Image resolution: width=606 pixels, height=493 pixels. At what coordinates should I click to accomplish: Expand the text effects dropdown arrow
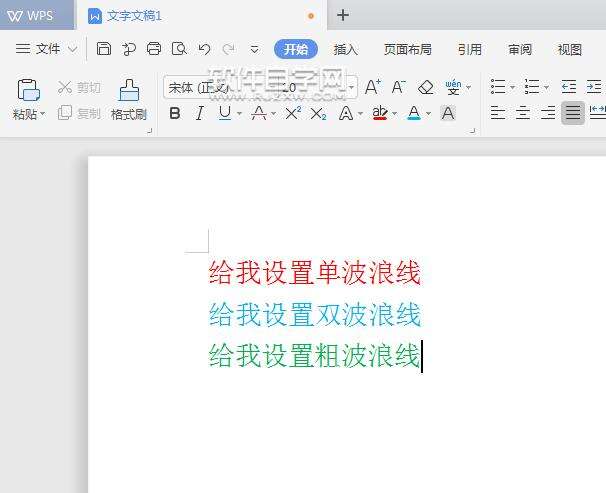(360, 114)
